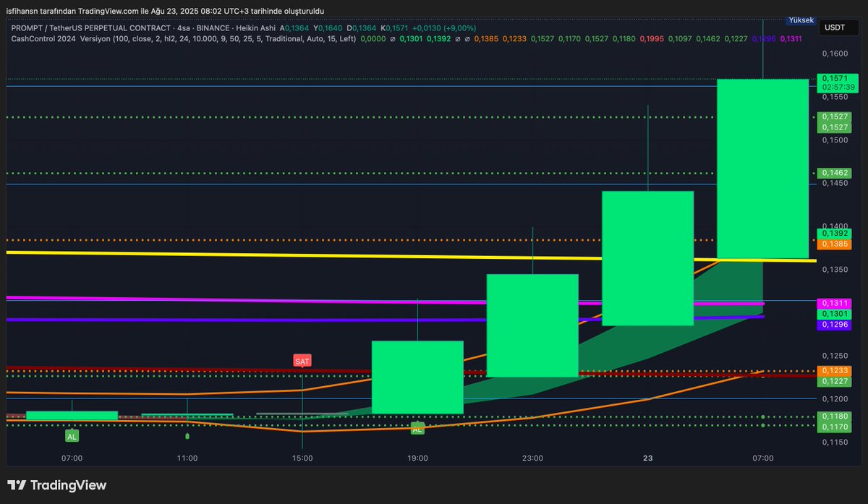Screen dimensions: 868x504
Task: Click the 0,1400 price scale value
Action: tap(834, 226)
